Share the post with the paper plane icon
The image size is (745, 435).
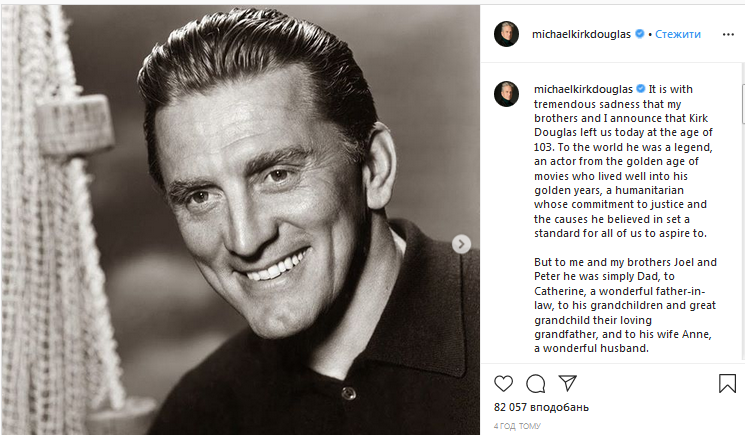click(x=567, y=383)
